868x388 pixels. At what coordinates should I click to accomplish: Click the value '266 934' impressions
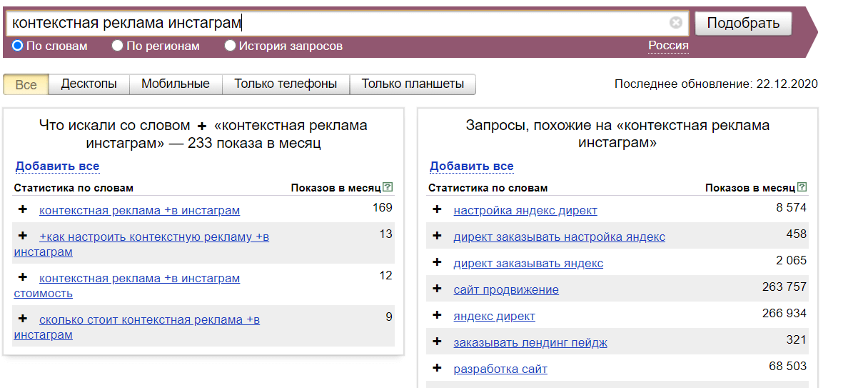(x=784, y=313)
